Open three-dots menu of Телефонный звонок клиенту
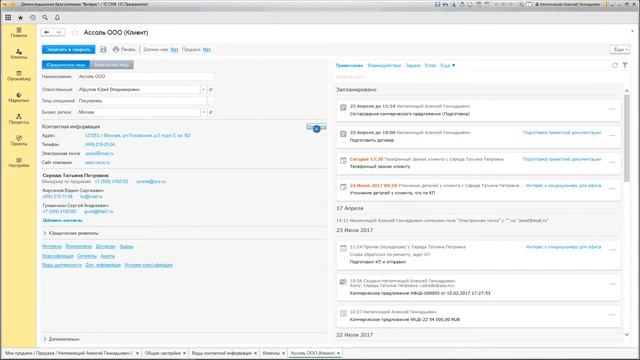This screenshot has height=360, width=640. click(612, 162)
